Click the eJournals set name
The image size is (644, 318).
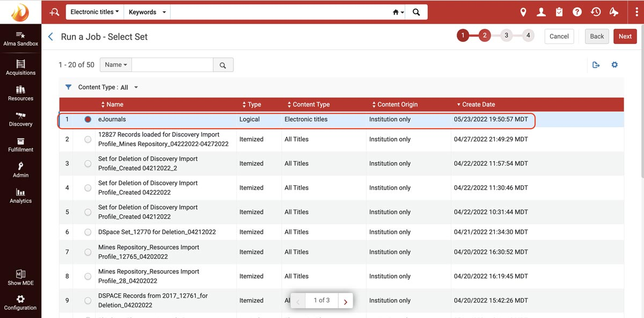click(112, 119)
